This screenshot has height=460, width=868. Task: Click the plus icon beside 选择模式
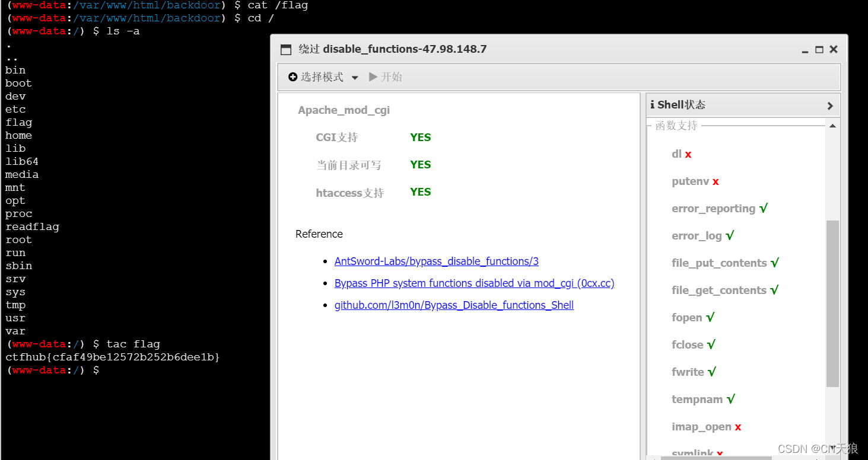[292, 77]
